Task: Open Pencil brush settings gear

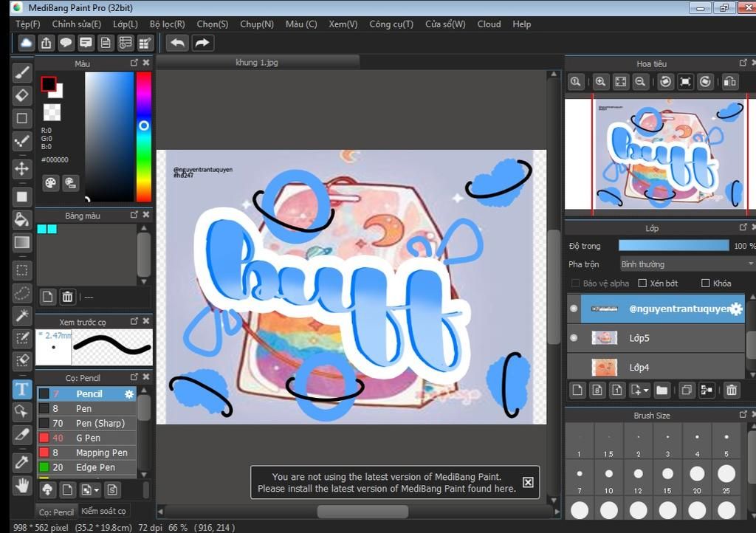Action: click(x=129, y=394)
